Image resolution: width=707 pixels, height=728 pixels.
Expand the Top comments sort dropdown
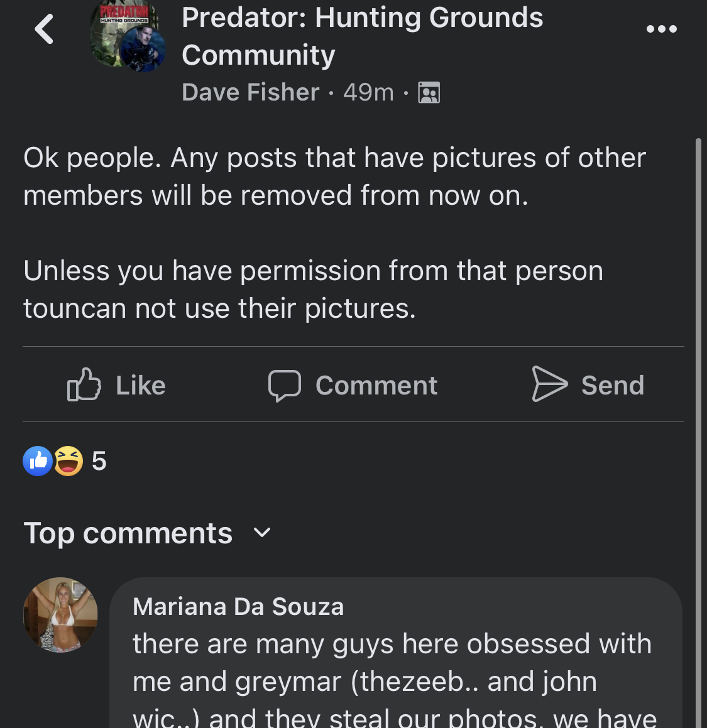(147, 533)
